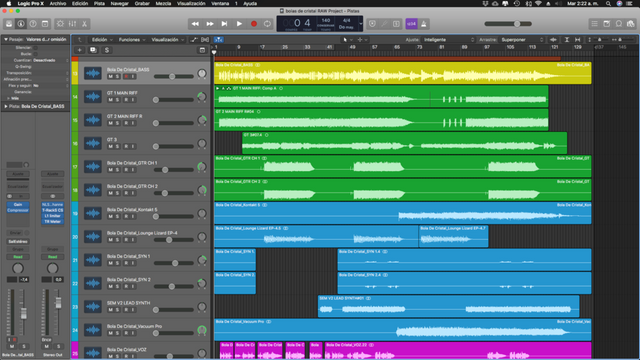
Task: Toggle Cycle mode button
Action: pyautogui.click(x=267, y=24)
